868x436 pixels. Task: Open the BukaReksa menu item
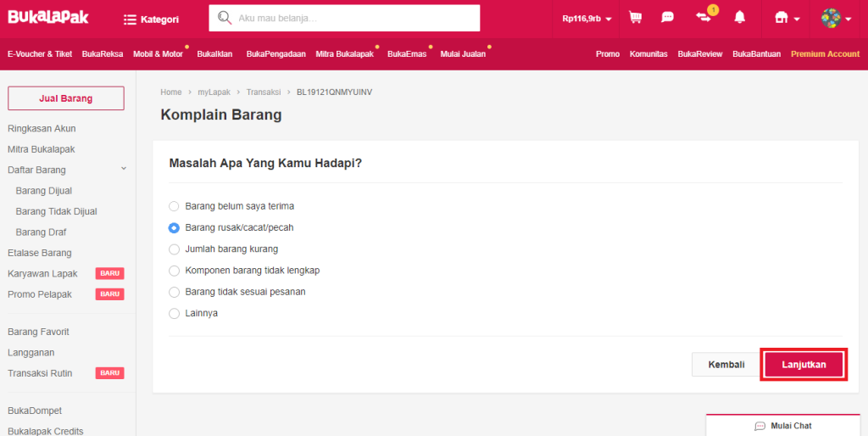103,53
